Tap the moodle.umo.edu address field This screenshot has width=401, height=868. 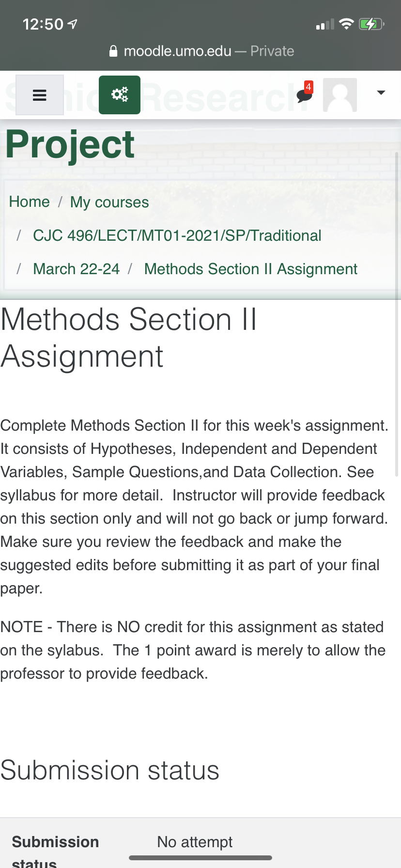coord(178,51)
